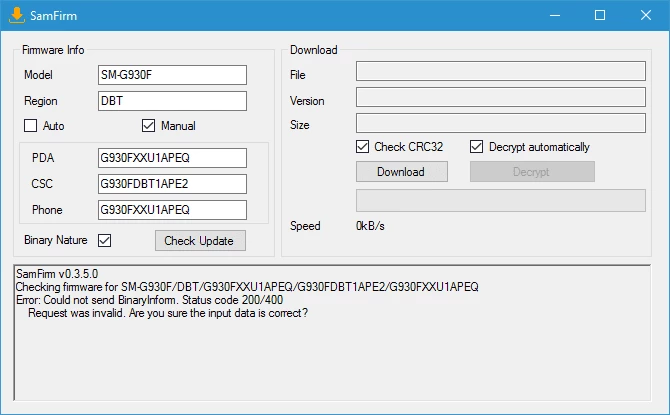Image resolution: width=670 pixels, height=415 pixels.
Task: Close the SamFirm window
Action: [x=645, y=15]
